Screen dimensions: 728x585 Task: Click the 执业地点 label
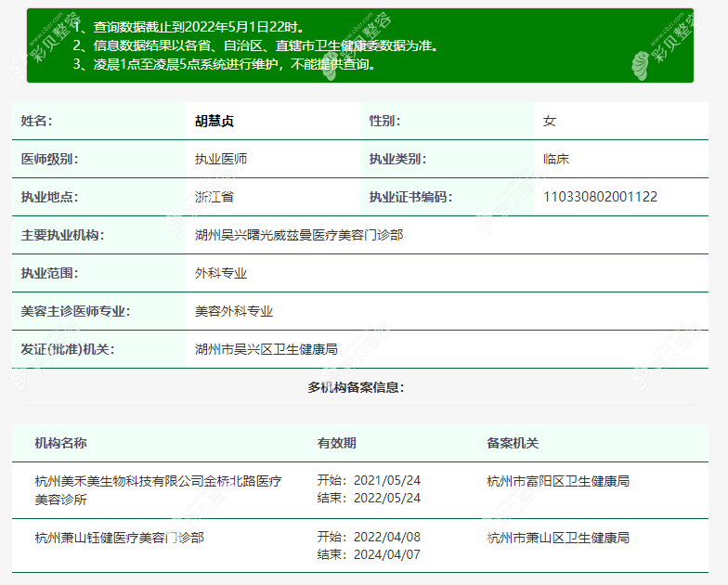50,197
